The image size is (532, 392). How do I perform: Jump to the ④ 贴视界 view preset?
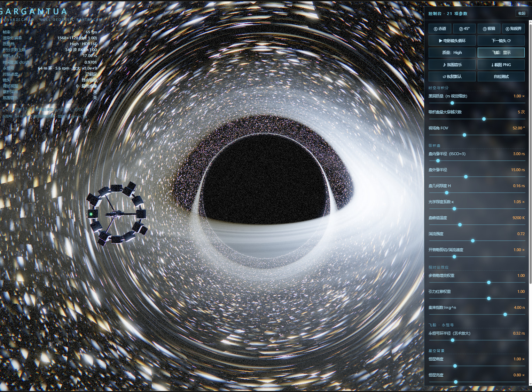pyautogui.click(x=514, y=29)
